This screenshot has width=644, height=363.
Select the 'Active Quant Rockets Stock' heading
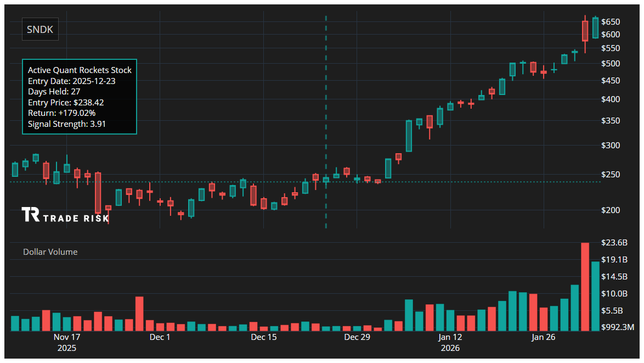(x=80, y=70)
